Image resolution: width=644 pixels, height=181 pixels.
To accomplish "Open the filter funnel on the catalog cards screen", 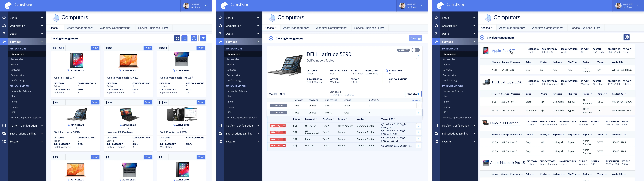I will pyautogui.click(x=203, y=38).
